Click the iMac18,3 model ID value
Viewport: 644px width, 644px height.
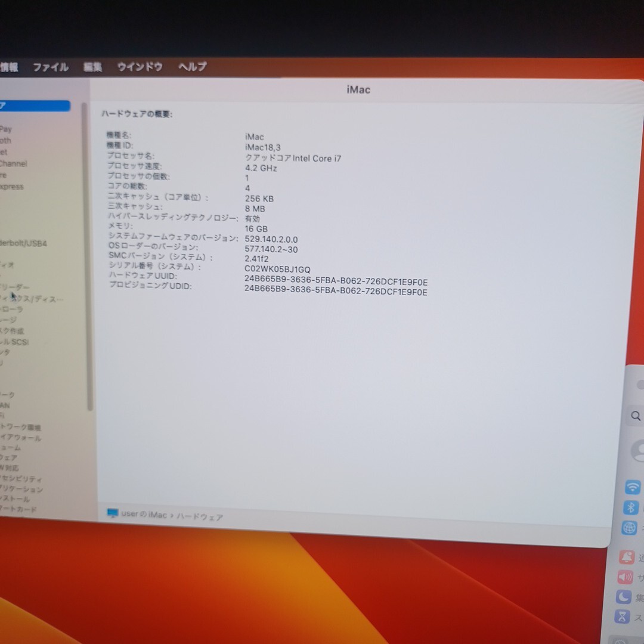pyautogui.click(x=263, y=147)
